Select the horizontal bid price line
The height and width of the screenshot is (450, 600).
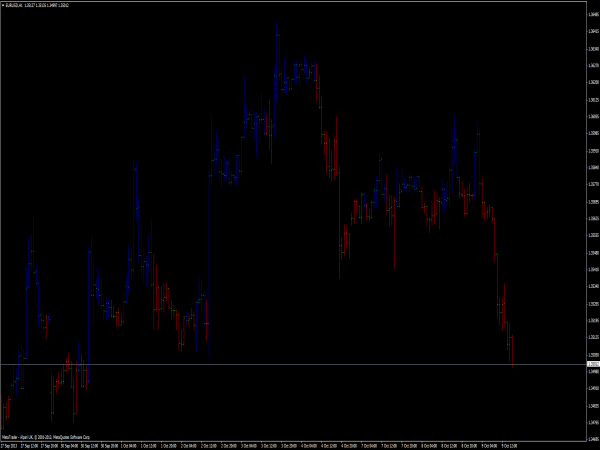pyautogui.click(x=293, y=364)
